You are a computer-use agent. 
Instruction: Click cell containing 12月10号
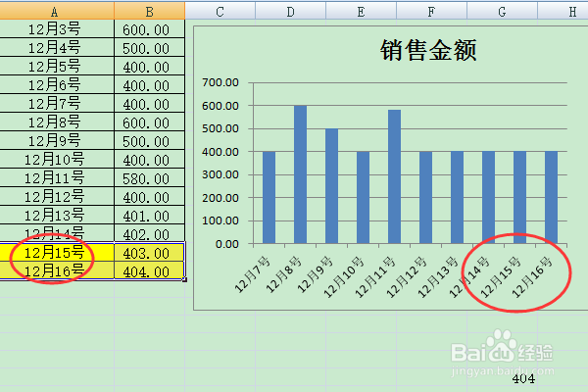click(x=56, y=159)
